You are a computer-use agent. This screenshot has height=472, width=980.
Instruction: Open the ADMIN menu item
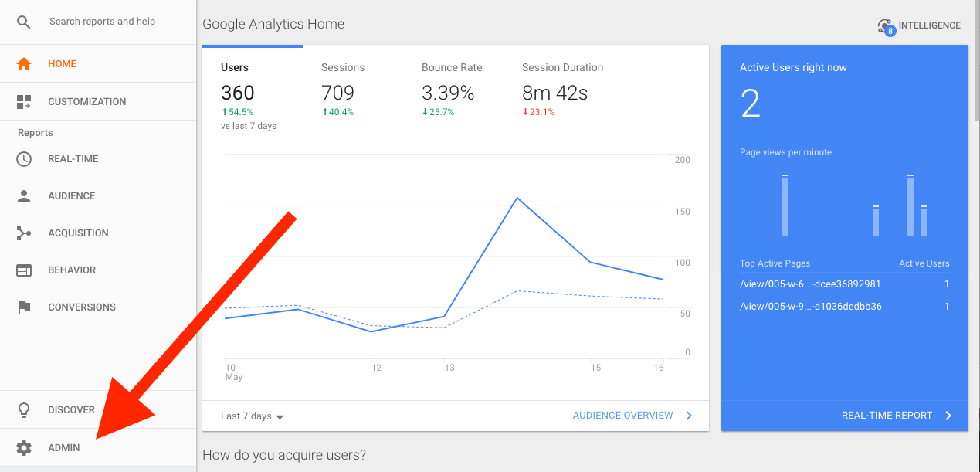pyautogui.click(x=98, y=448)
